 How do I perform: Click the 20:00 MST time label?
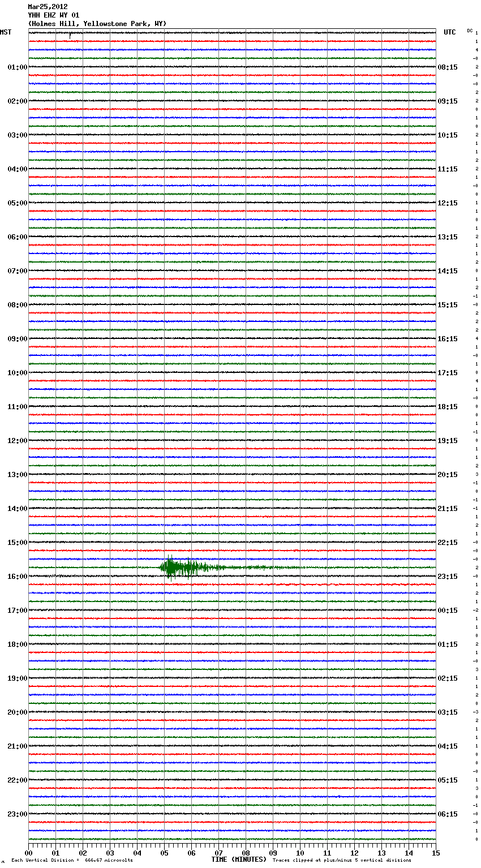pyautogui.click(x=18, y=712)
